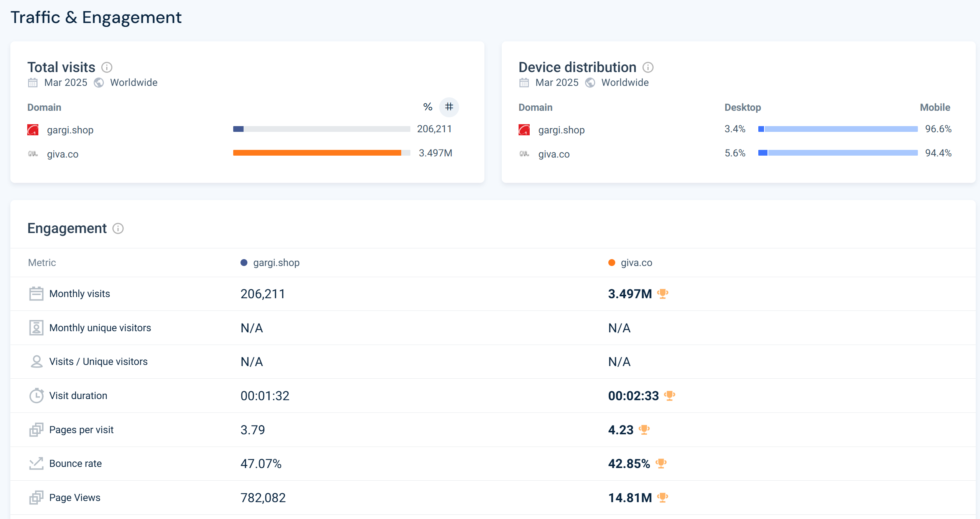Switch Total visits to number view
Viewport: 980px width, 519px height.
[x=449, y=107]
